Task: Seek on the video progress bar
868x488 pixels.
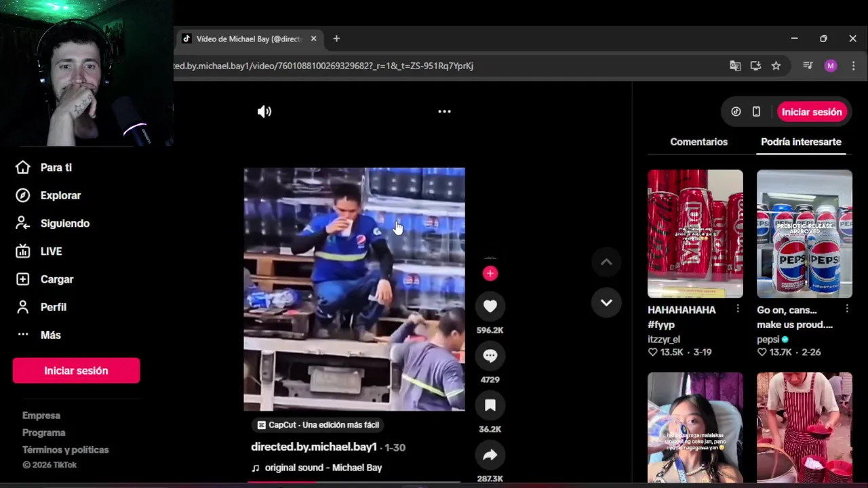Action: (x=354, y=482)
